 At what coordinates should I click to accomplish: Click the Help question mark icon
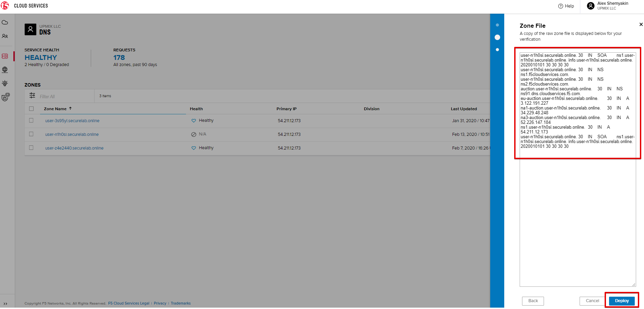point(560,6)
